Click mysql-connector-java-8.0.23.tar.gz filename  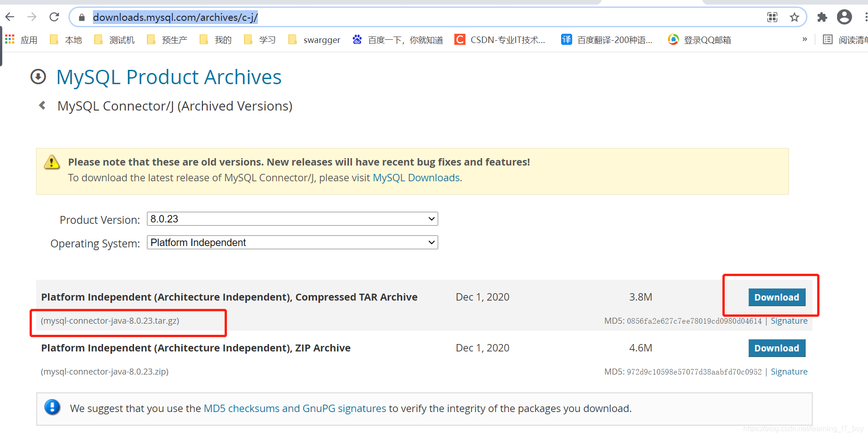[x=110, y=321]
